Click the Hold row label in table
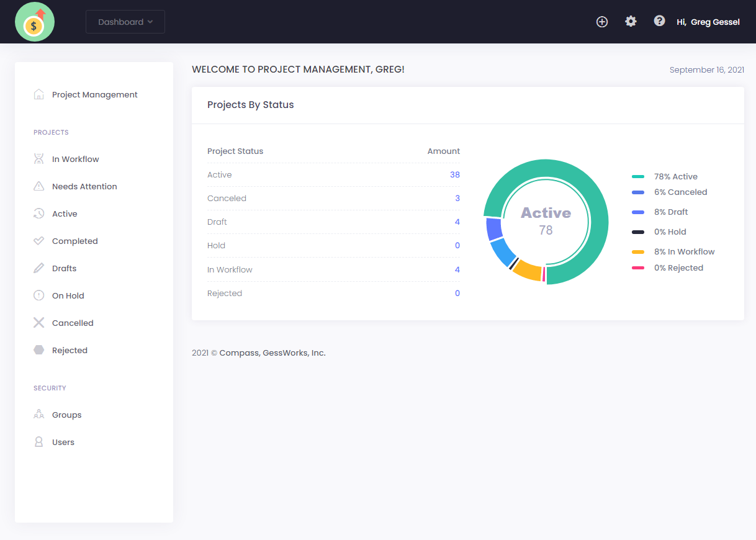This screenshot has height=540, width=756. tap(216, 245)
